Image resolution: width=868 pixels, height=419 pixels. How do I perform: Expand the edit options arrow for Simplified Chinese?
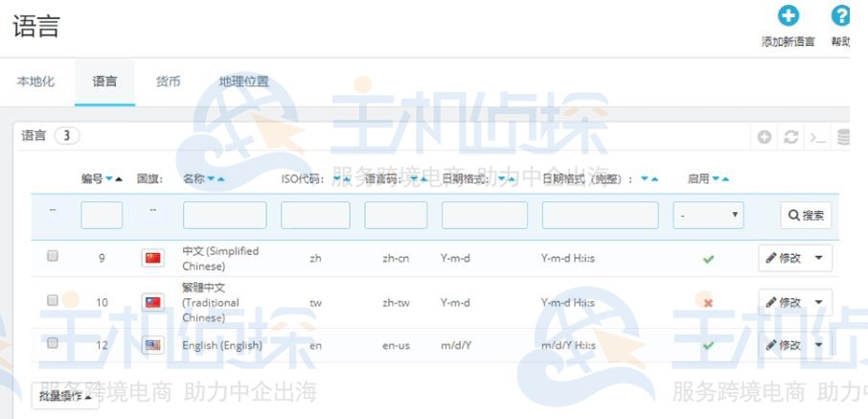pyautogui.click(x=819, y=258)
